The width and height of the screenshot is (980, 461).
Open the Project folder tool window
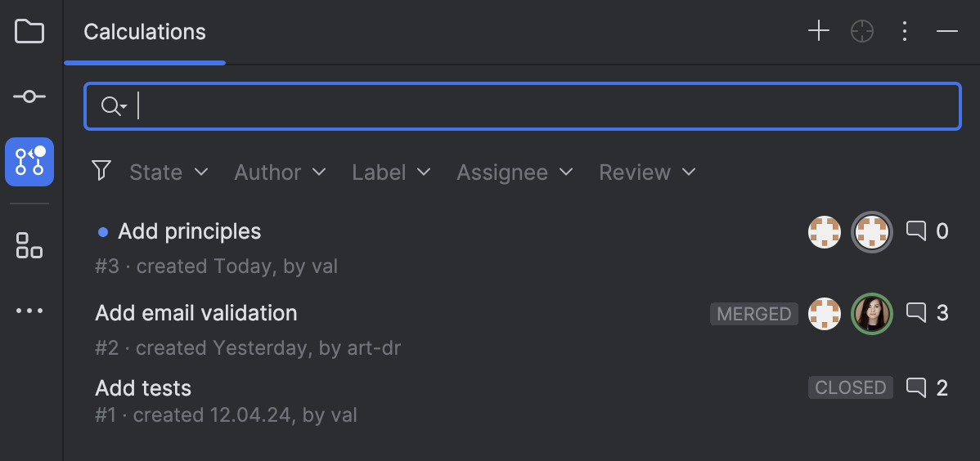pos(29,32)
